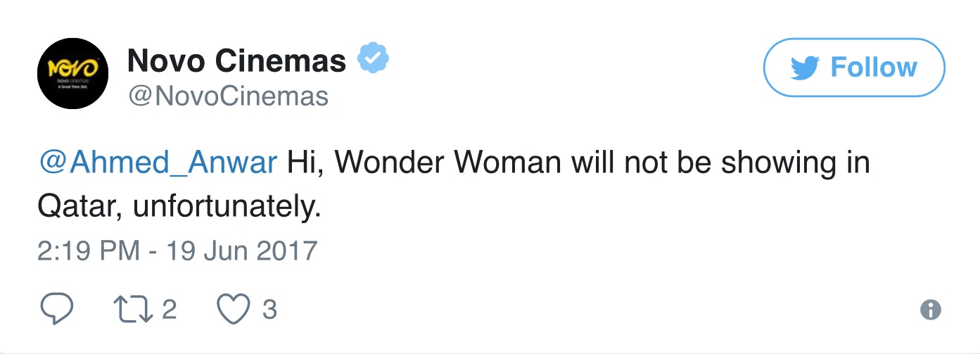Click the Novo Cinemas display name
The image size is (980, 354).
(236, 61)
